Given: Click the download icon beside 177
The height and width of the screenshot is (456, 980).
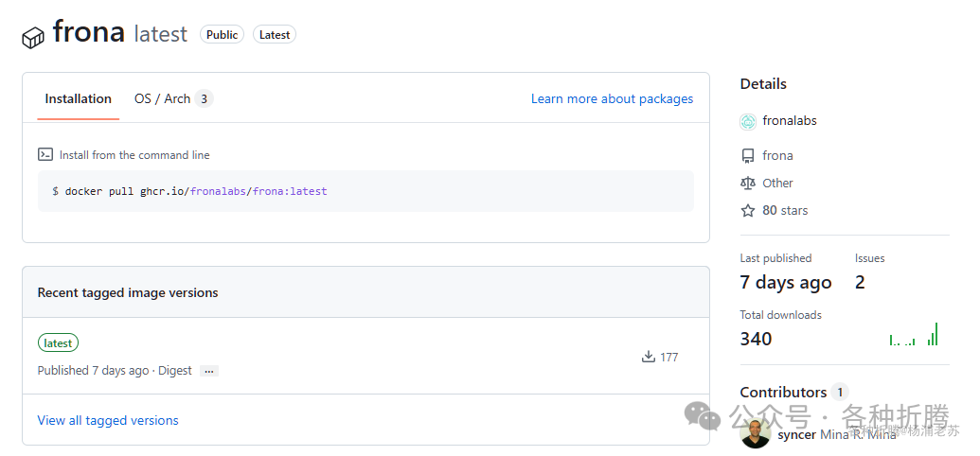Looking at the screenshot, I should [x=648, y=357].
